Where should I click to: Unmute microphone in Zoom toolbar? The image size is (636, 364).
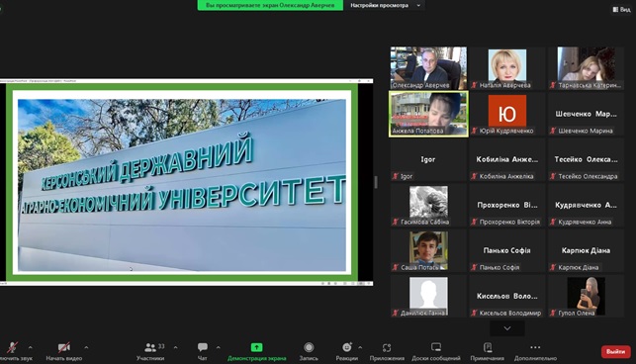click(x=12, y=348)
